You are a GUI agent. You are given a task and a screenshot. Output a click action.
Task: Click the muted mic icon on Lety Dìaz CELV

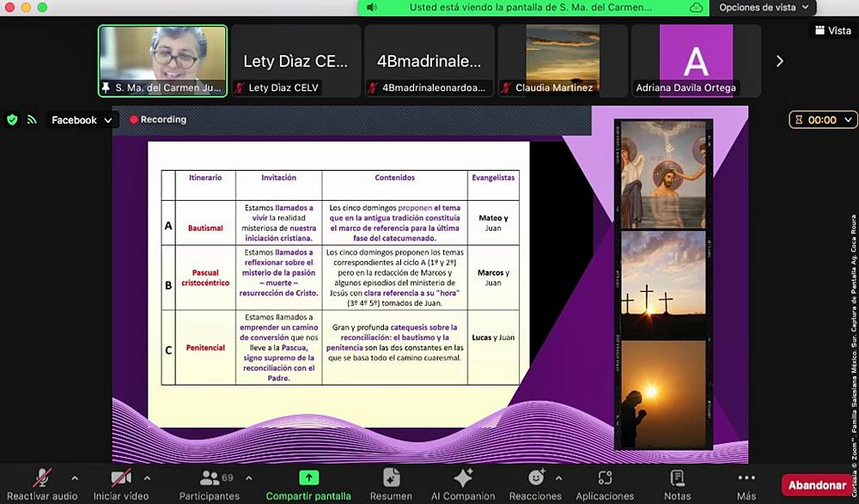[240, 88]
